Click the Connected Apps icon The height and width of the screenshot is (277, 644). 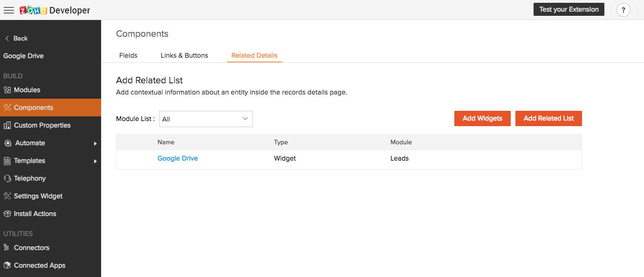coord(7,265)
